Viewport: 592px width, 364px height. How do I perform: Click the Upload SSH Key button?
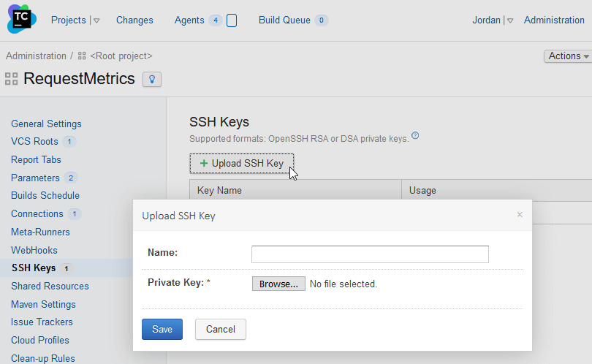pyautogui.click(x=242, y=164)
